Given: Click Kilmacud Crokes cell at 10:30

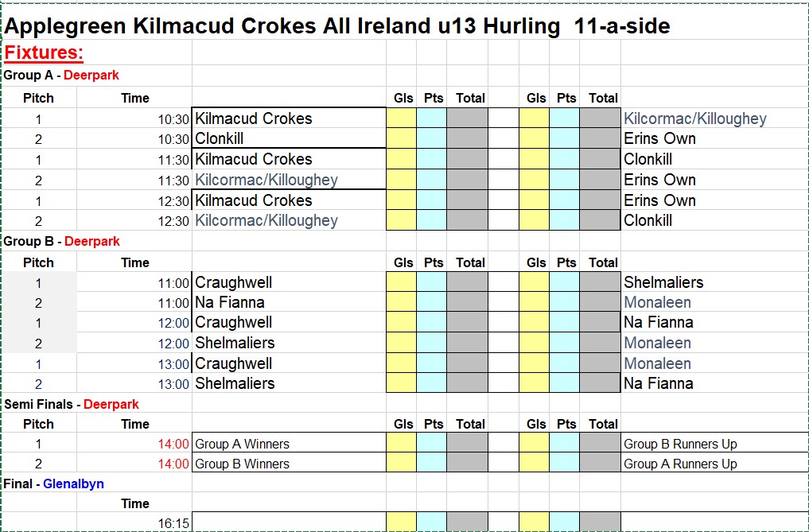Looking at the screenshot, I should coord(289,118).
